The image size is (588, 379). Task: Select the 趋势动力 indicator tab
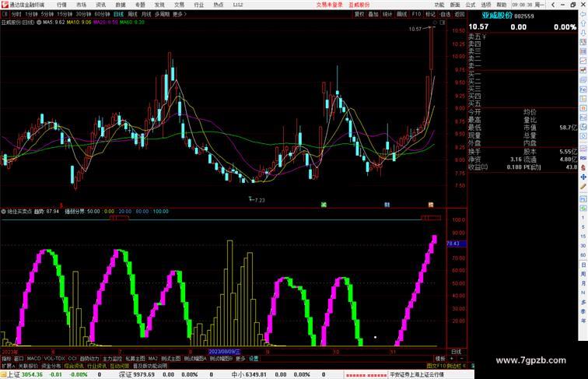(89, 359)
